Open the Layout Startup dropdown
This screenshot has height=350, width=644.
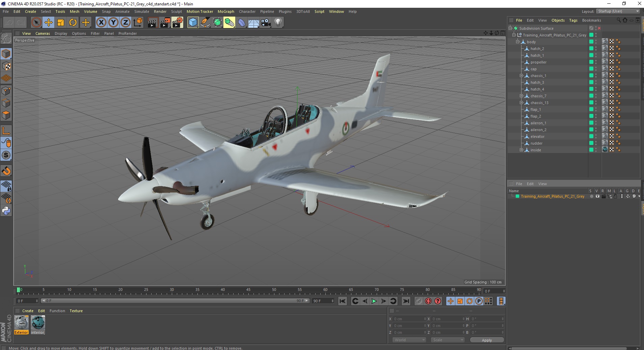[618, 11]
